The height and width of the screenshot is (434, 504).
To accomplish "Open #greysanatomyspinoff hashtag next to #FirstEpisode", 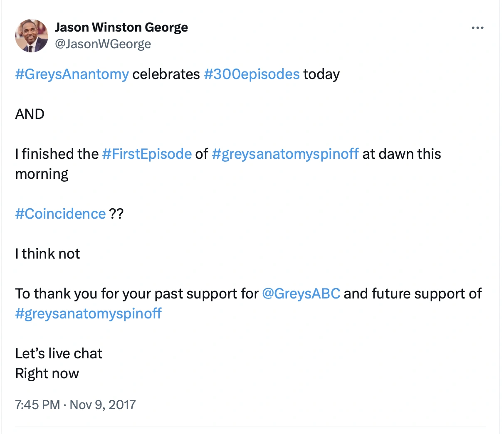I will point(285,154).
